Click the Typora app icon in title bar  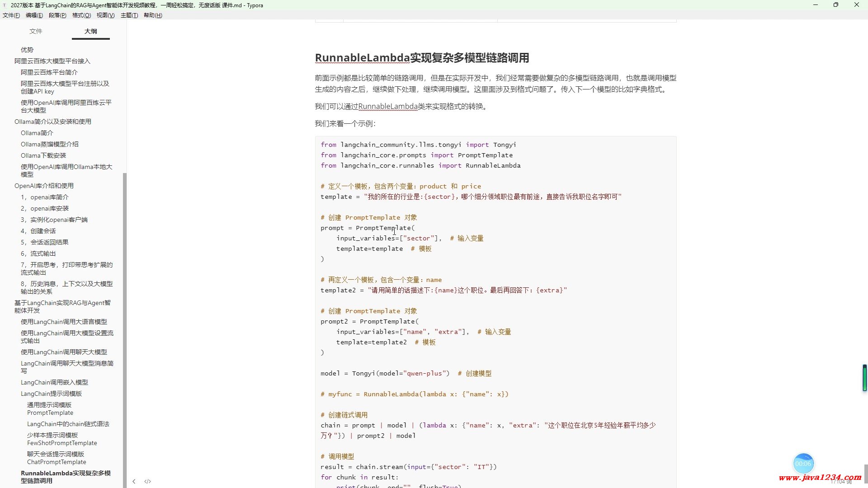(5, 5)
